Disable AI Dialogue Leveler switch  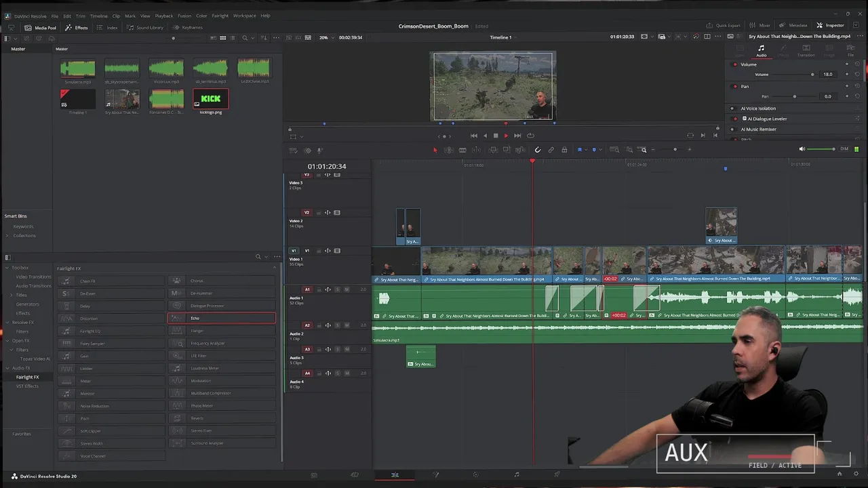coord(735,119)
